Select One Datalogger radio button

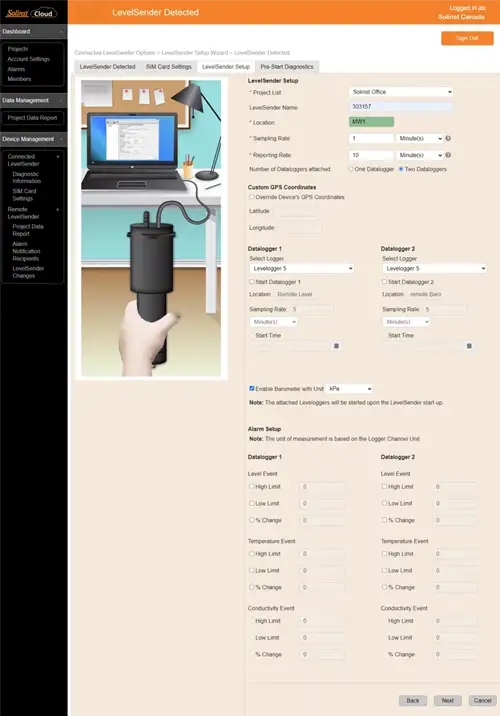(x=351, y=169)
